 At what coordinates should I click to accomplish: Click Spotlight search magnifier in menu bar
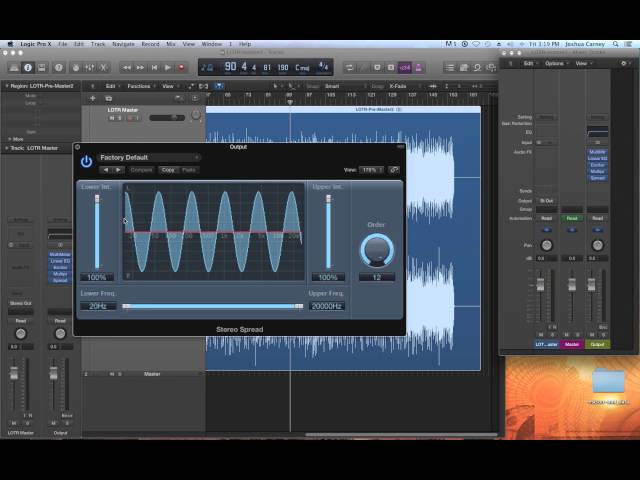pos(616,44)
